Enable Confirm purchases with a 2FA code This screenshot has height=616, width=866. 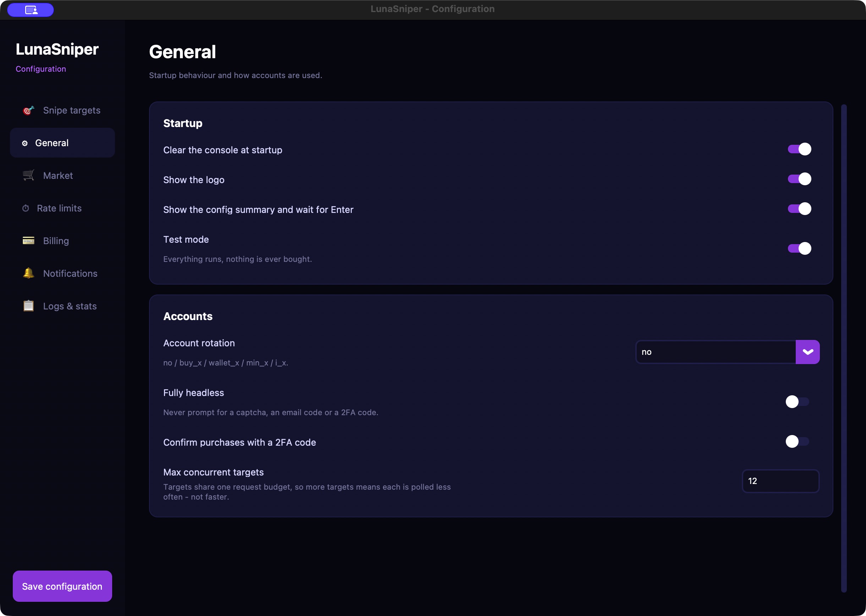[798, 441]
